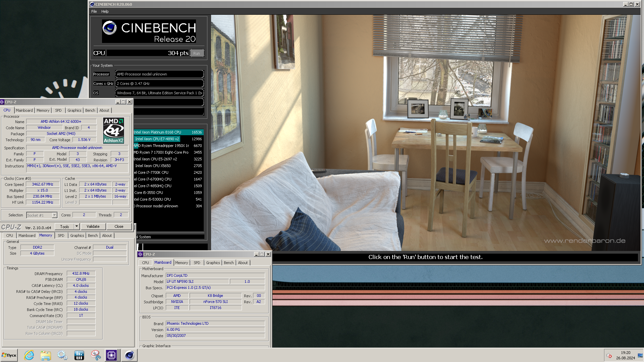
Task: Select Graphics tab in the Memory CPU-Z window
Action: click(77, 236)
